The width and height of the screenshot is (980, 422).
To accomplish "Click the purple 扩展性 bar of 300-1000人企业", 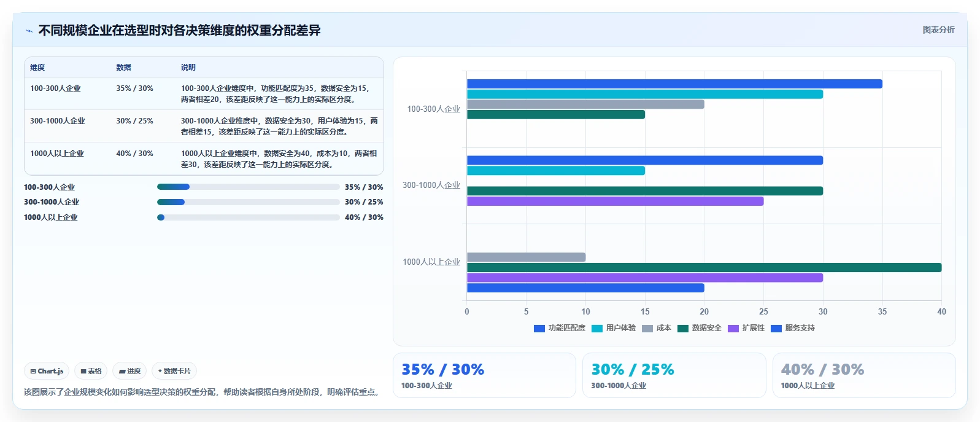I will pyautogui.click(x=615, y=201).
